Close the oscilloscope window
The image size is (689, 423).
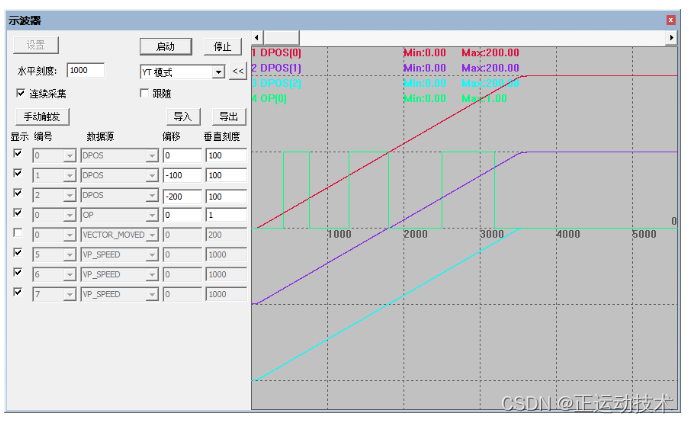click(x=671, y=20)
